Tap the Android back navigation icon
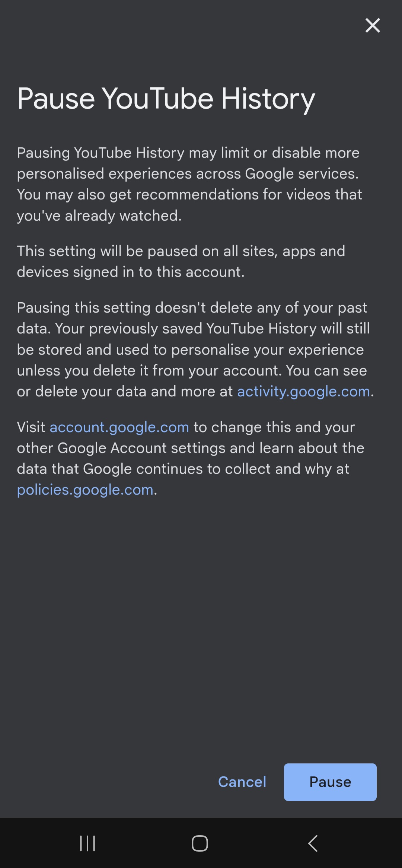The width and height of the screenshot is (402, 868). [313, 843]
